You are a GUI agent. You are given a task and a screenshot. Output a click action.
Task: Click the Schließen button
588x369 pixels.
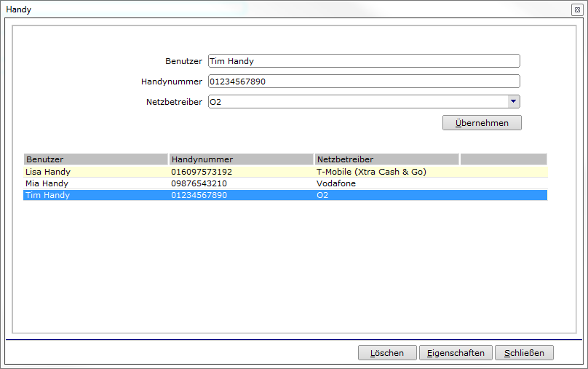[524, 353]
